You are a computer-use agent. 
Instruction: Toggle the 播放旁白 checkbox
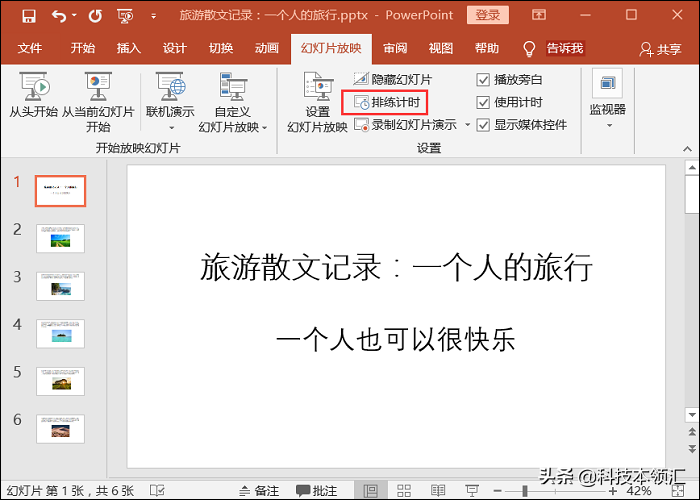click(x=483, y=80)
